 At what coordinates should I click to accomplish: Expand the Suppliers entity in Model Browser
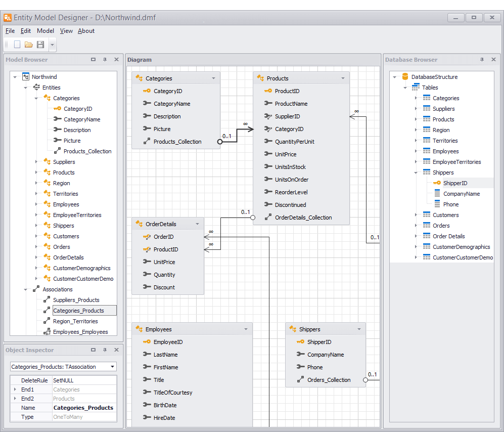[36, 162]
